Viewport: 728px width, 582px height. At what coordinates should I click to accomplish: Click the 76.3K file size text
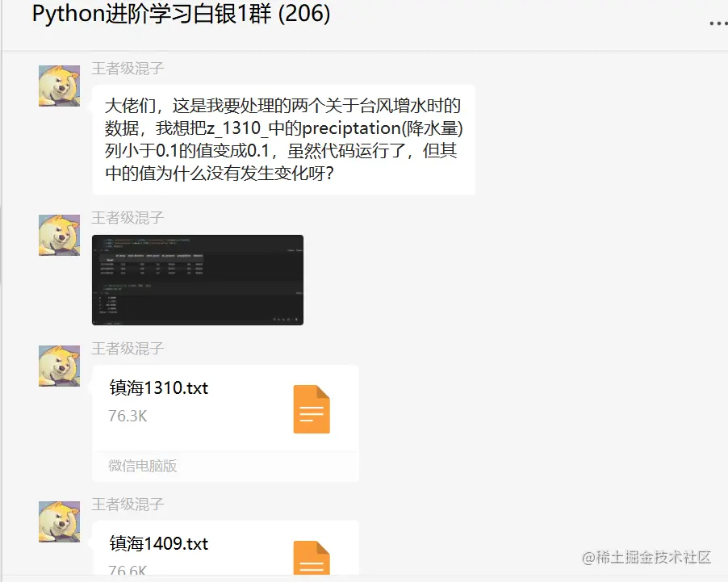tap(128, 416)
